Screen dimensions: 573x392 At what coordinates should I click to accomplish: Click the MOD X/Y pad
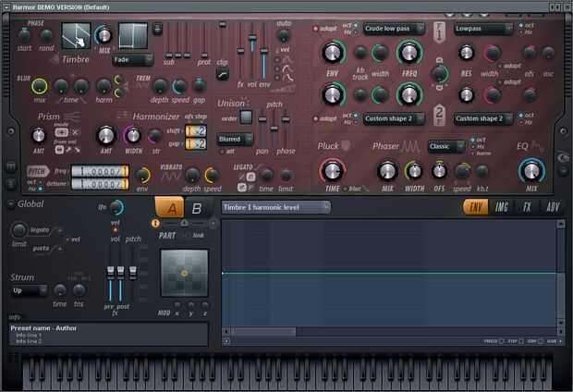point(185,273)
